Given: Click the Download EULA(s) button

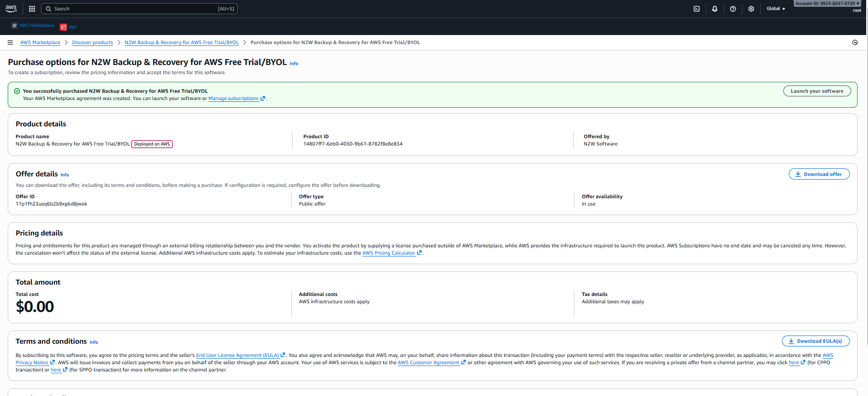Looking at the screenshot, I should 815,341.
